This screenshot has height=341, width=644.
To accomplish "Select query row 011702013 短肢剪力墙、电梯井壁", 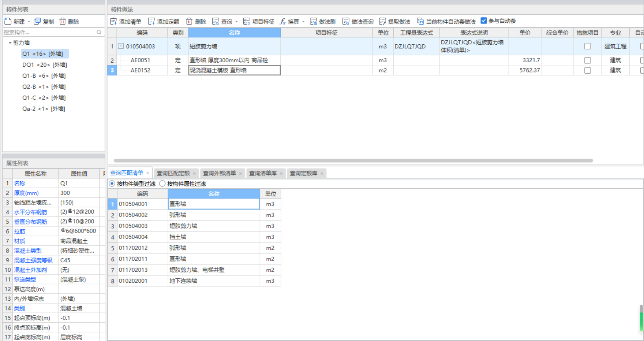I will tap(194, 270).
